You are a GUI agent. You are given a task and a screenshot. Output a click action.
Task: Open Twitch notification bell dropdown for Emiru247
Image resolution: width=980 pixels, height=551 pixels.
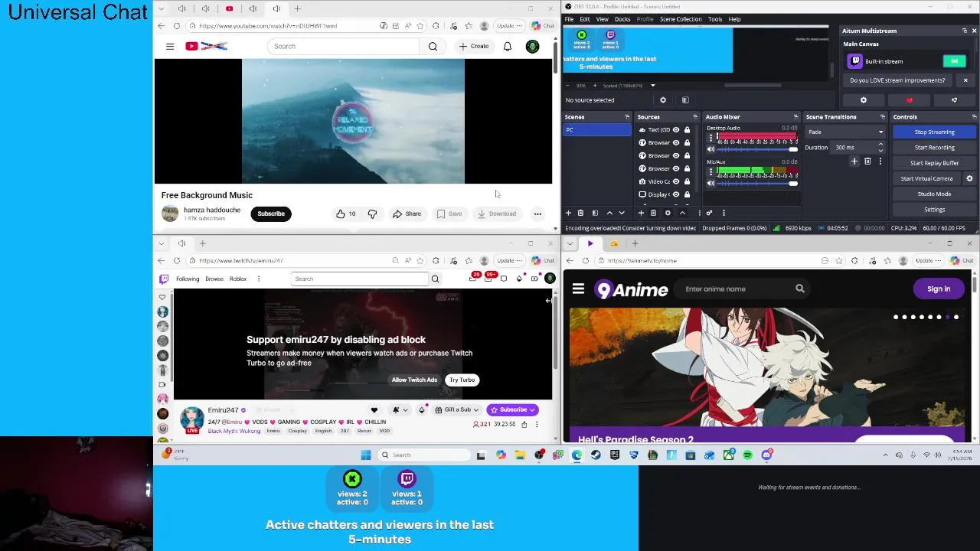pos(400,409)
